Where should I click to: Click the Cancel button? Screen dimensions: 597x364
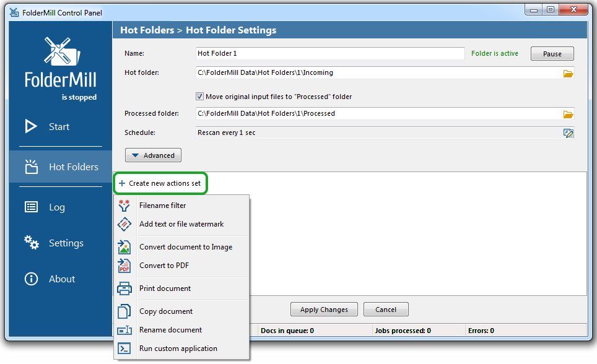click(x=386, y=310)
